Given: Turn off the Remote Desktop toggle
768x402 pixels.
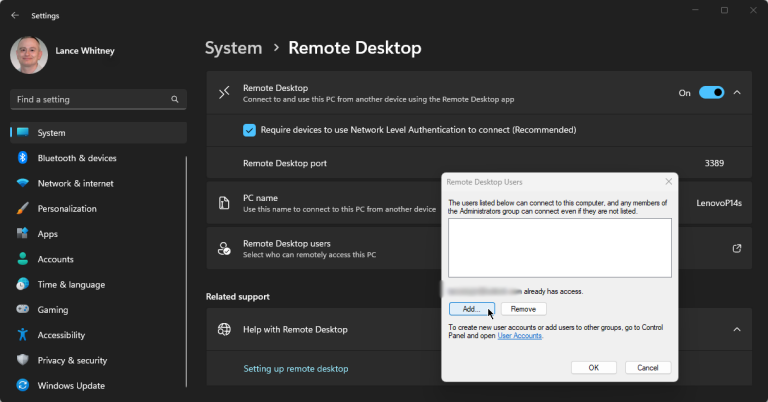Looking at the screenshot, I should 711,93.
